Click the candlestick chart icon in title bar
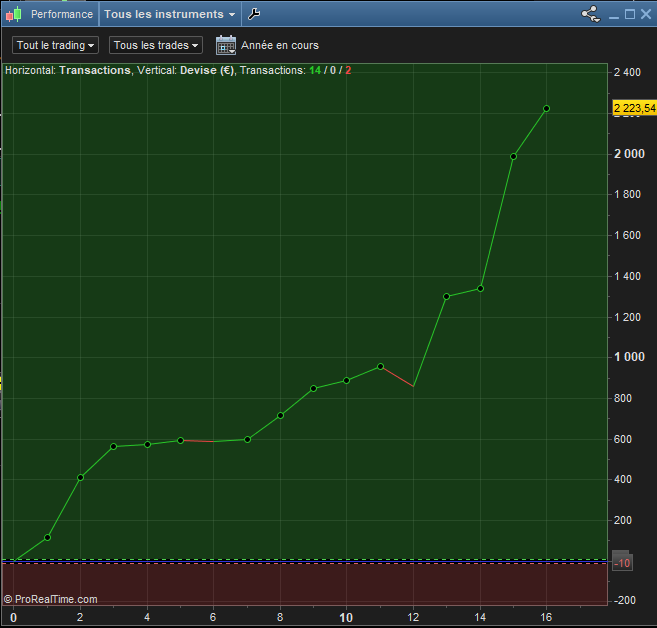This screenshot has height=628, width=657. tap(15, 15)
